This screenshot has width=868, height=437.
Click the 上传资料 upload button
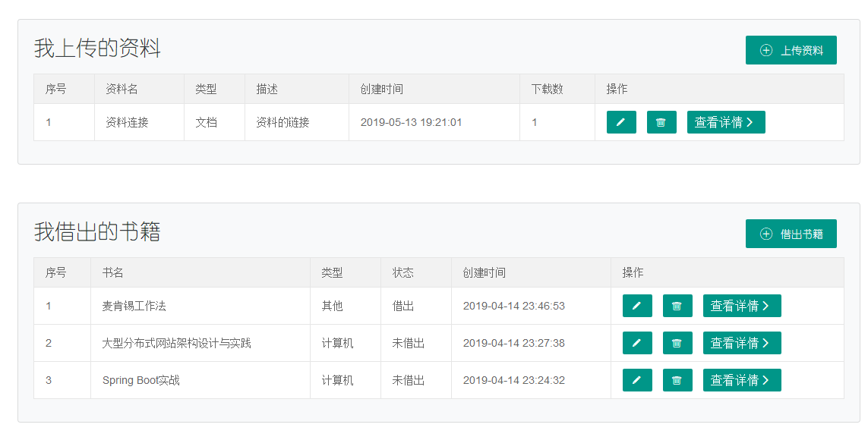click(x=791, y=50)
